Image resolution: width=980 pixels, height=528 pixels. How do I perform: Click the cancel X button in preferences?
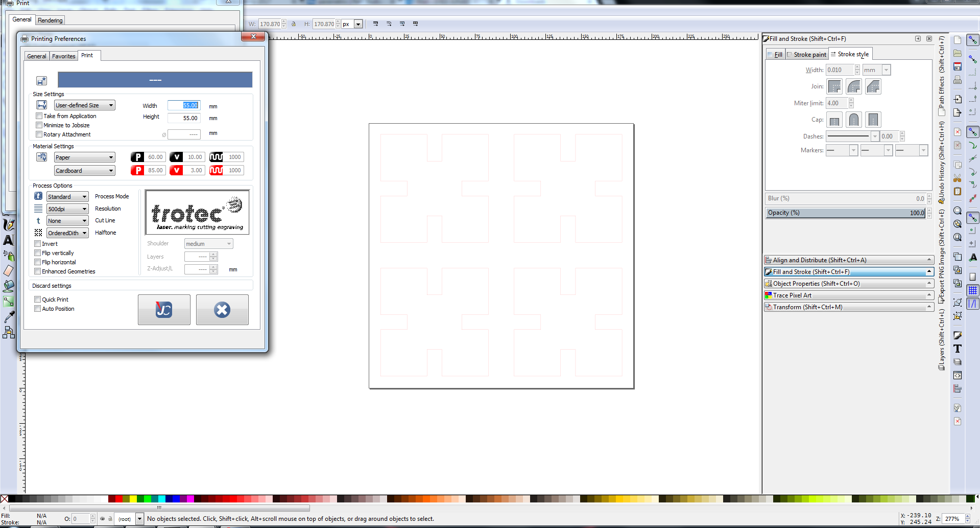pyautogui.click(x=222, y=310)
